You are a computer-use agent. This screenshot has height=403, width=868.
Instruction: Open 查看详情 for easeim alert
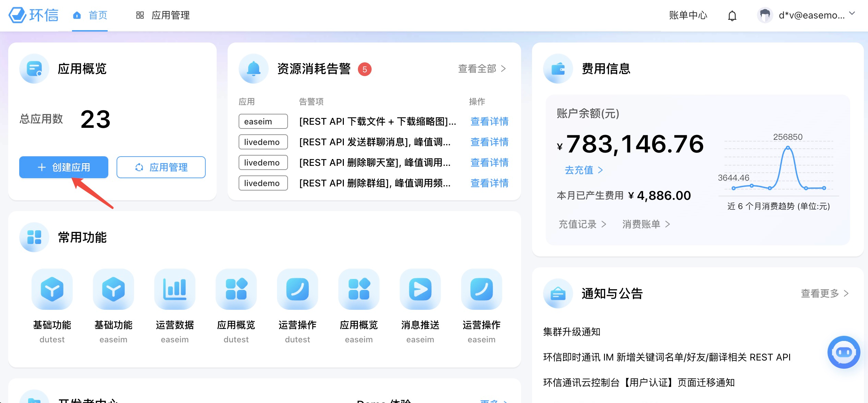click(489, 122)
